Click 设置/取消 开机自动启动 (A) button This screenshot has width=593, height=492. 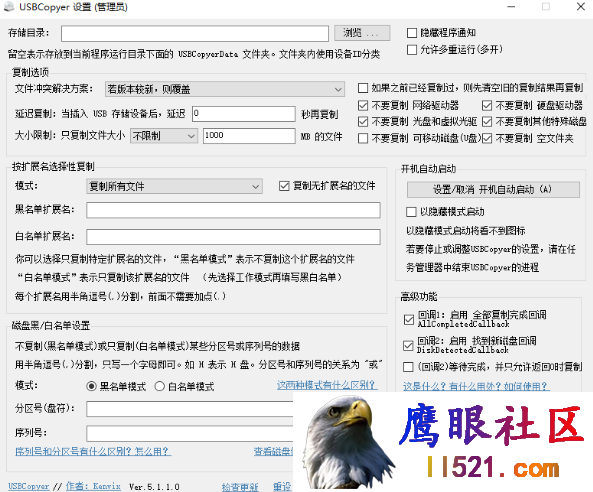coord(493,189)
